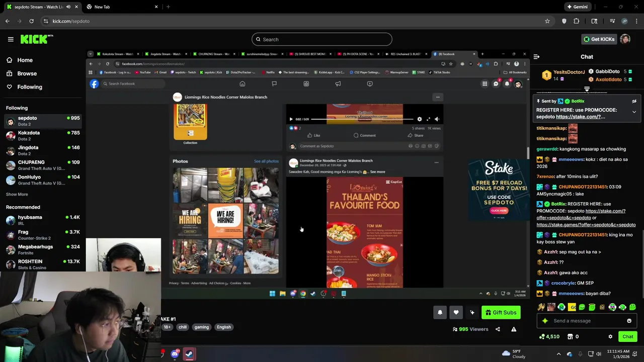Click the English tag
Viewport: 644px width, 362px height.
point(224,327)
